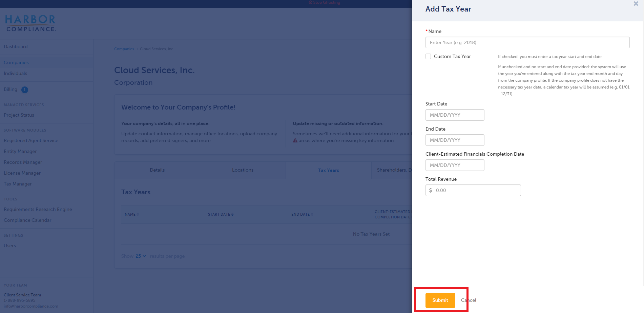Click the Total Revenue amount field
Image resolution: width=644 pixels, height=313 pixels.
coord(473,190)
